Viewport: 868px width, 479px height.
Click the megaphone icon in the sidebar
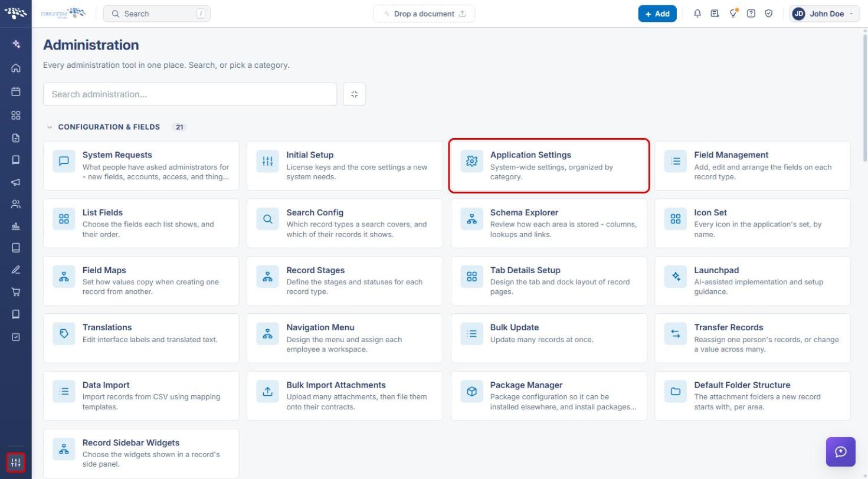coord(16,182)
